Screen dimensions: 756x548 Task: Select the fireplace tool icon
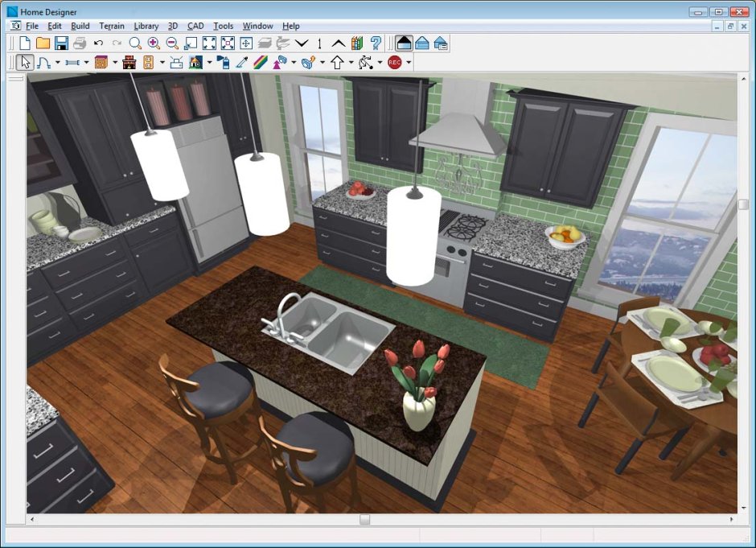pos(129,62)
